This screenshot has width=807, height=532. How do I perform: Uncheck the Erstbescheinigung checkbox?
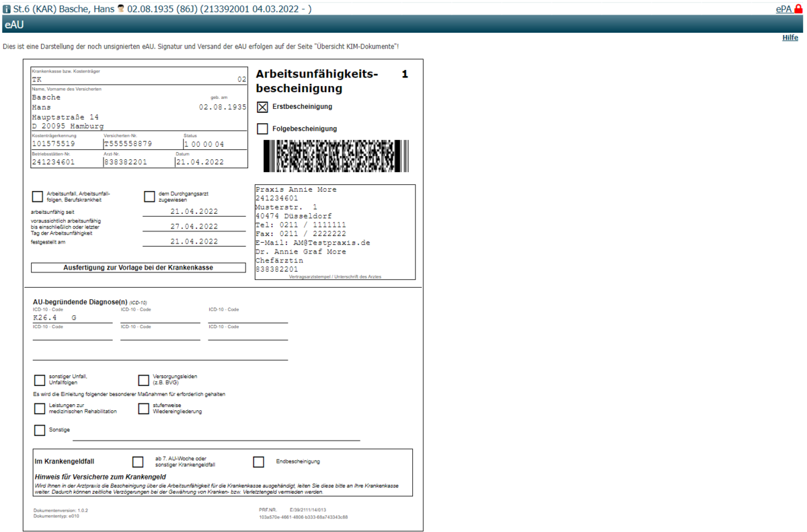pyautogui.click(x=262, y=107)
